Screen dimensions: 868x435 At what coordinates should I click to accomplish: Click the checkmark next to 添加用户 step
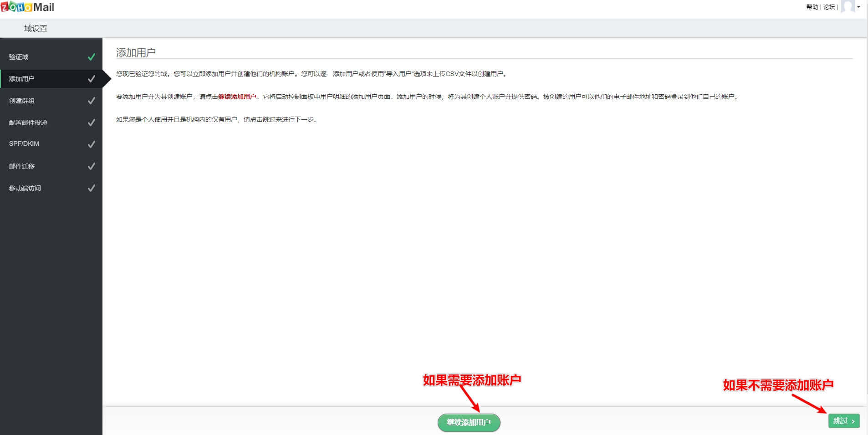[91, 78]
